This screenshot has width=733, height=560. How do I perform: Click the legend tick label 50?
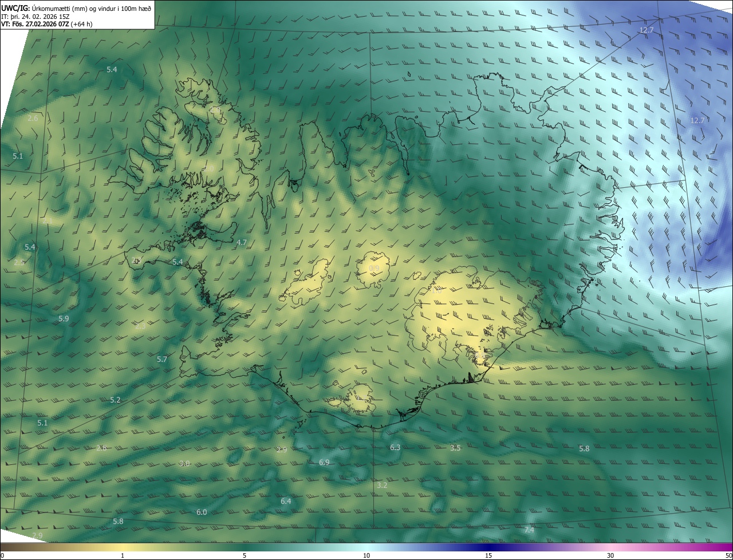pos(728,555)
